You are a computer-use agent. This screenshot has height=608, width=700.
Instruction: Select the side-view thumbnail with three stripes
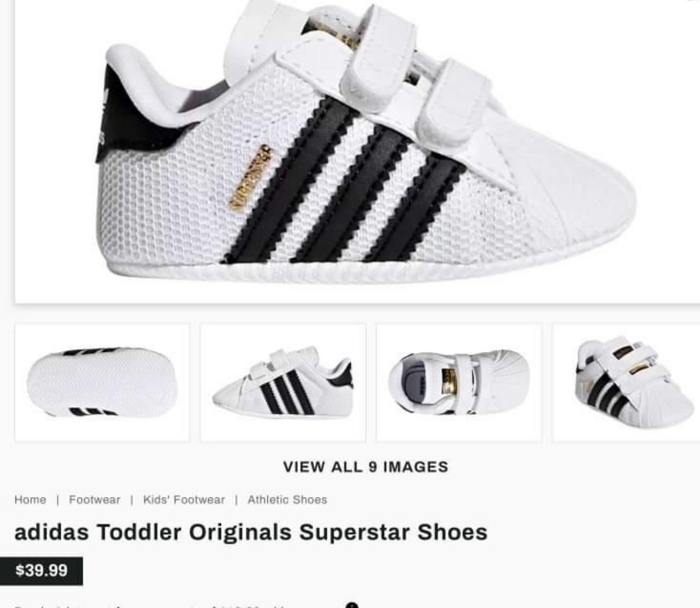[x=283, y=383]
